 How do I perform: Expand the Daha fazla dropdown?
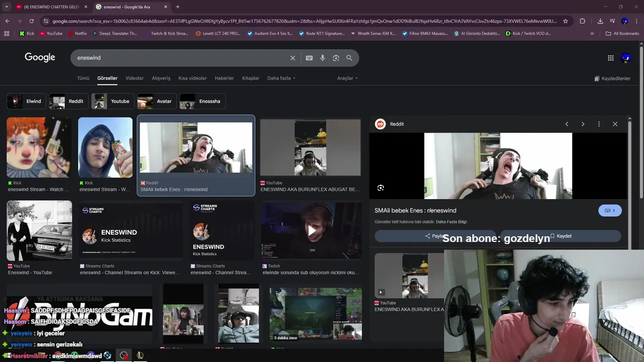281,78
